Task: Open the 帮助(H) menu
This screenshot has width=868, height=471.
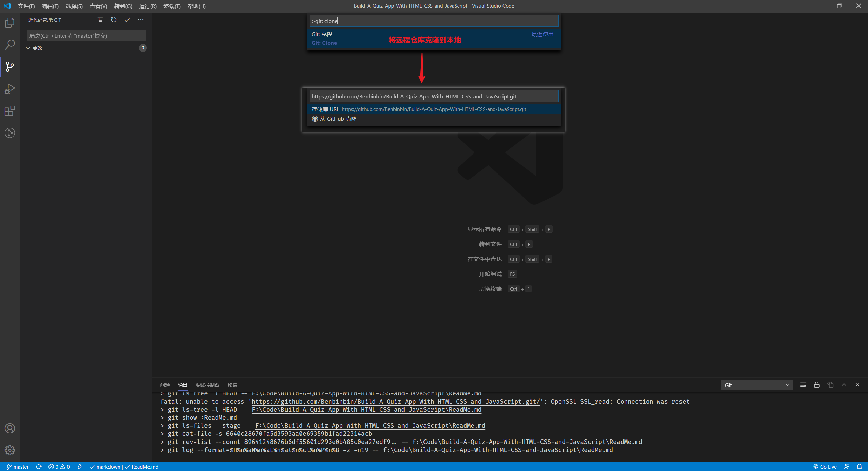Action: pyautogui.click(x=197, y=6)
